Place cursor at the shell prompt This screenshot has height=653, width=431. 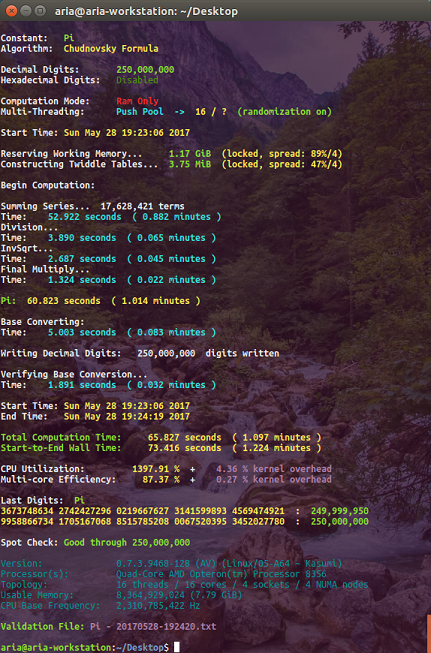tap(177, 647)
